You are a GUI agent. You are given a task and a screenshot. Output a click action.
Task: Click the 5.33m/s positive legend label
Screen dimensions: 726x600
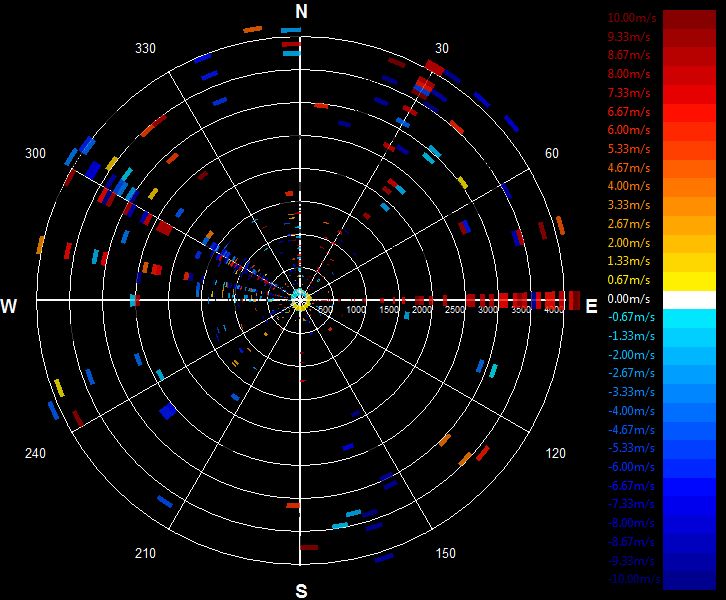[629, 149]
